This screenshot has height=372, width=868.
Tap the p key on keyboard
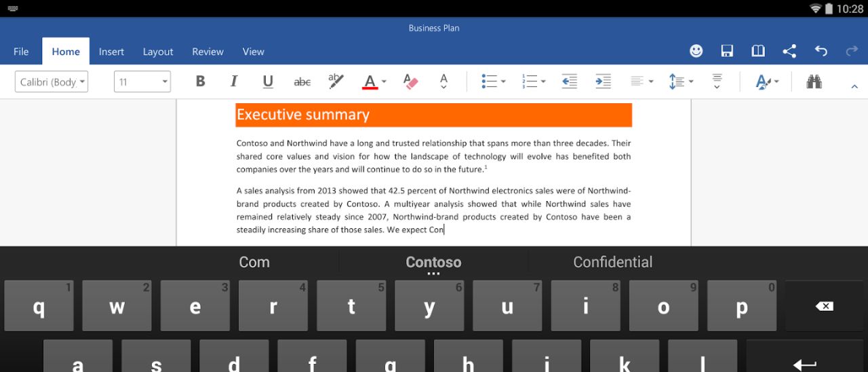pyautogui.click(x=742, y=306)
